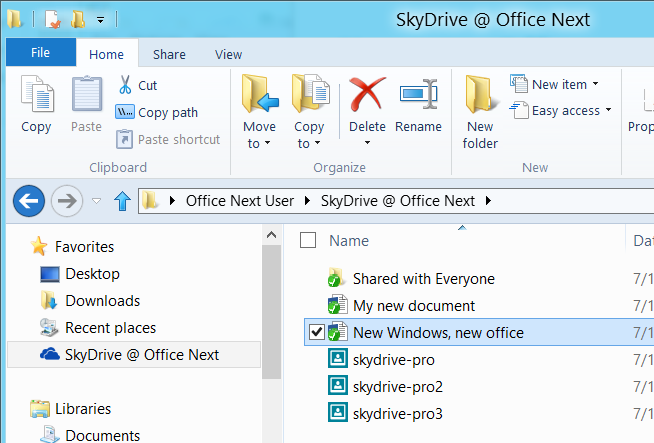The image size is (654, 443).
Task: Click the Desktop icon in Favorites
Action: pos(50,274)
